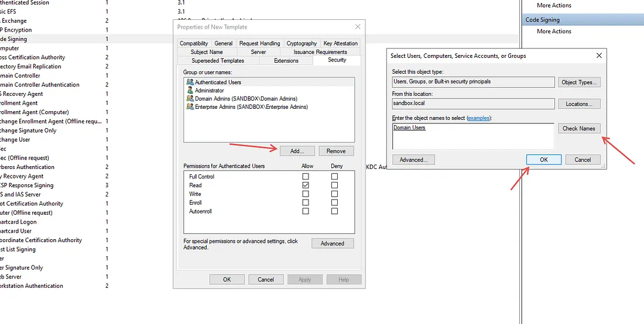Switch to the Cryptography tab
Image resolution: width=644 pixels, height=324 pixels.
pyautogui.click(x=302, y=43)
